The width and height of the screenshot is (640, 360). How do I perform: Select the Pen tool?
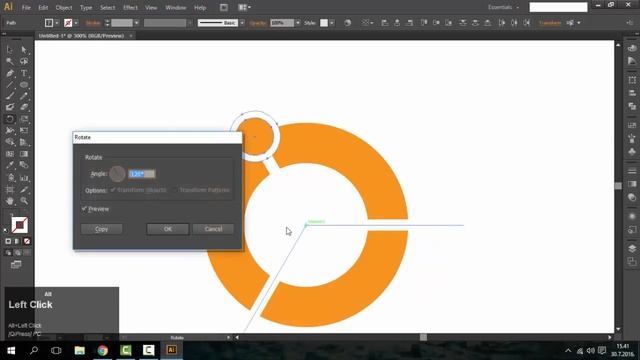(10, 73)
